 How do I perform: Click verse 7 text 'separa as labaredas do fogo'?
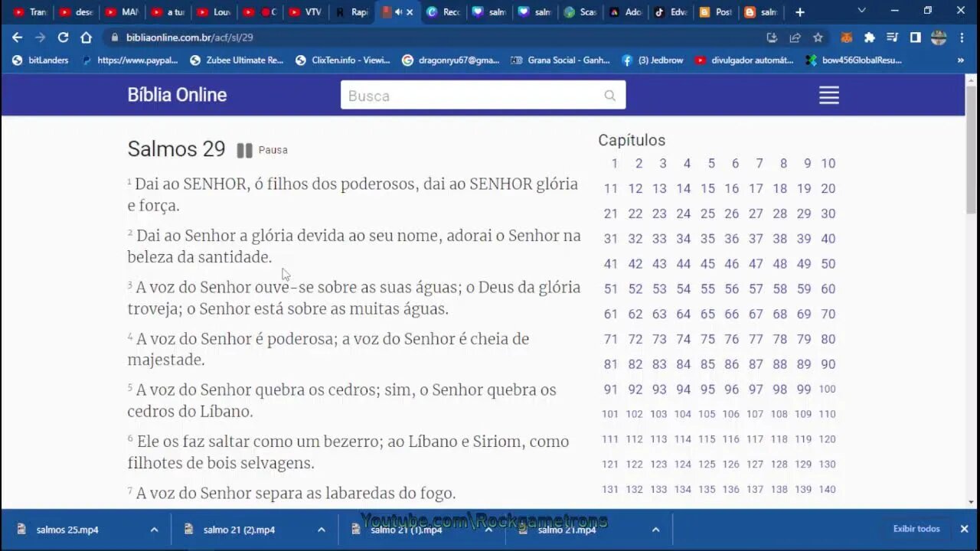[356, 493]
